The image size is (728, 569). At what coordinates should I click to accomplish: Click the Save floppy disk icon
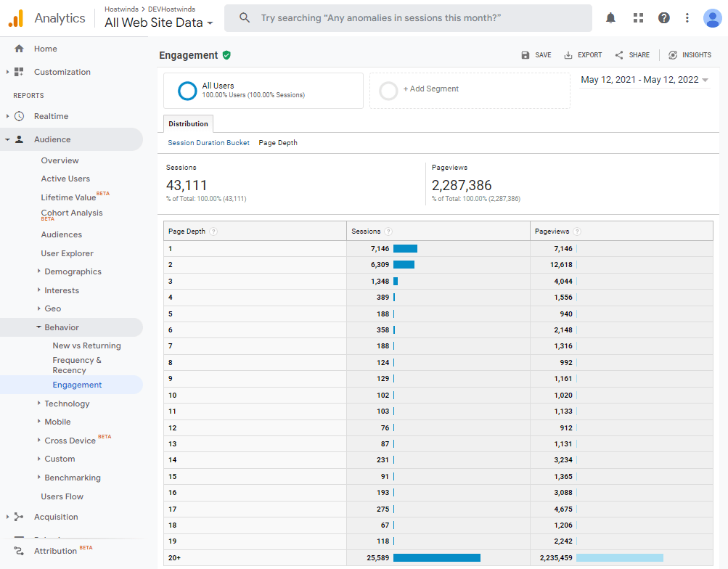pyautogui.click(x=525, y=55)
